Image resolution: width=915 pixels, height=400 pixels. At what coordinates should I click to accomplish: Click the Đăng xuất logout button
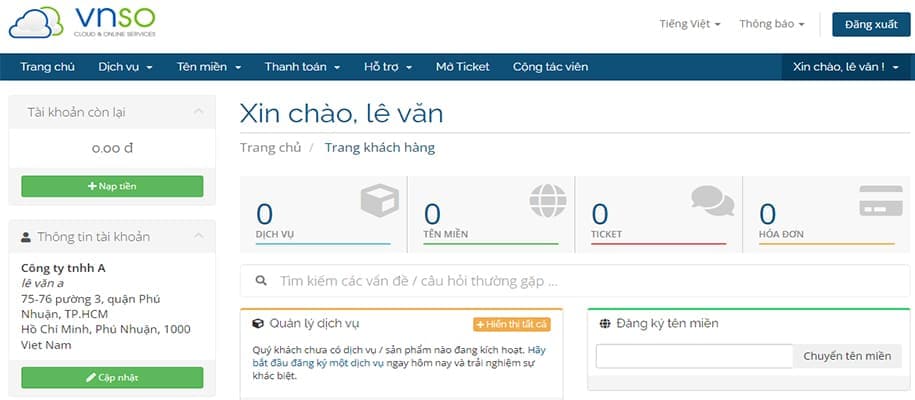point(871,25)
